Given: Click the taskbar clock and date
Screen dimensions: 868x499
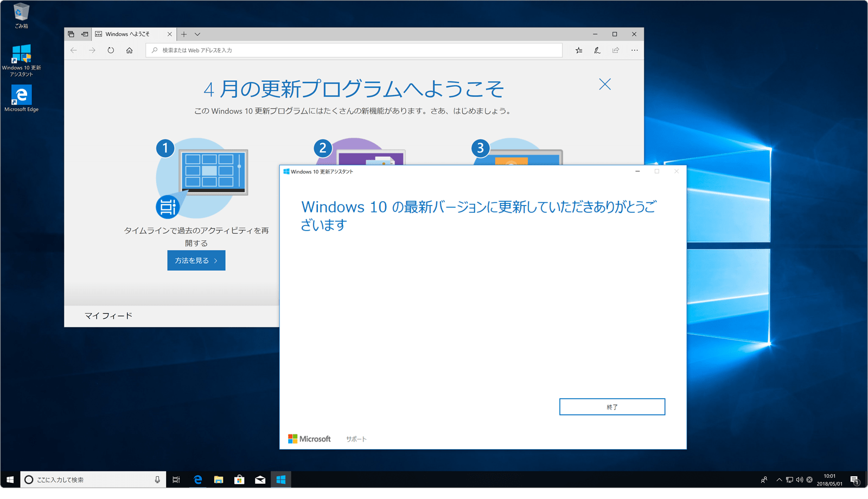Looking at the screenshot, I should (829, 479).
